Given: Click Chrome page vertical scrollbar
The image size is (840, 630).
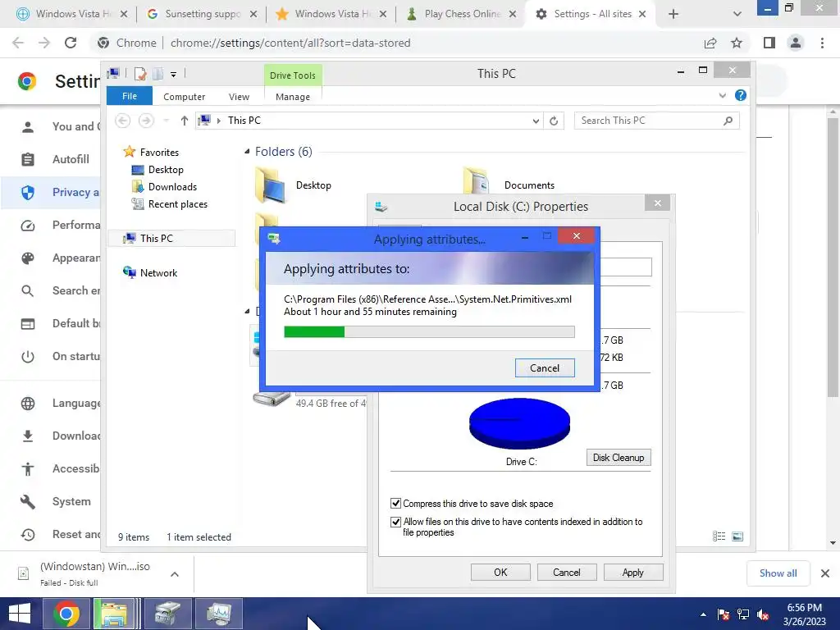Looking at the screenshot, I should (833, 257).
